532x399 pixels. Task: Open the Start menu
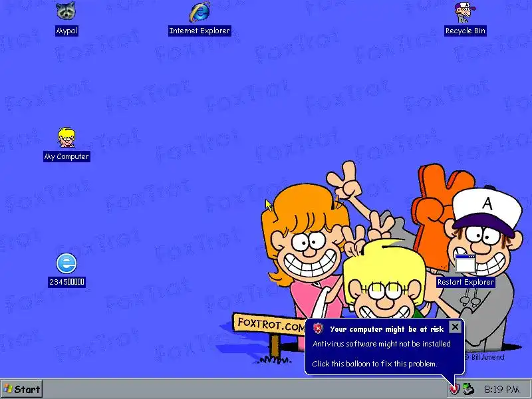(x=22, y=389)
